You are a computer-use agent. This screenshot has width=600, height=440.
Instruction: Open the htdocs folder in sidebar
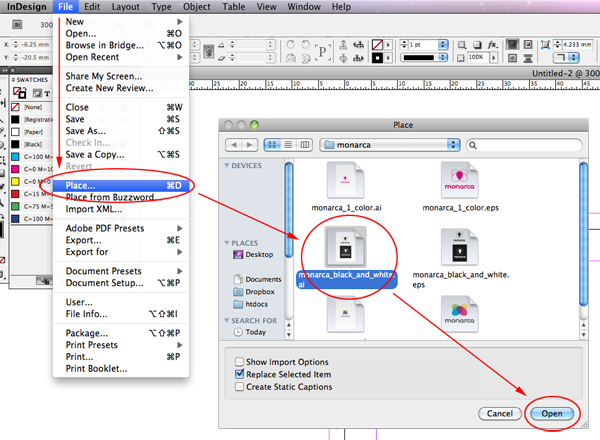(251, 304)
